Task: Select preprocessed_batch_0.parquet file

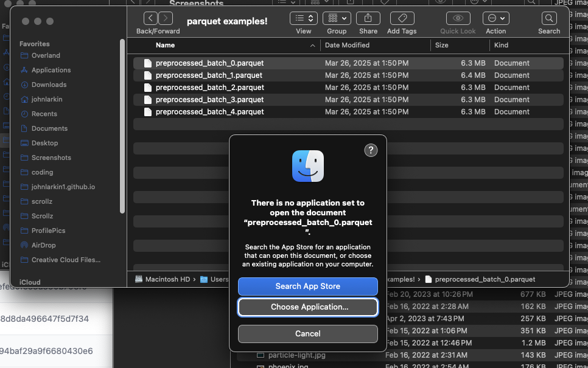Action: pyautogui.click(x=348, y=63)
